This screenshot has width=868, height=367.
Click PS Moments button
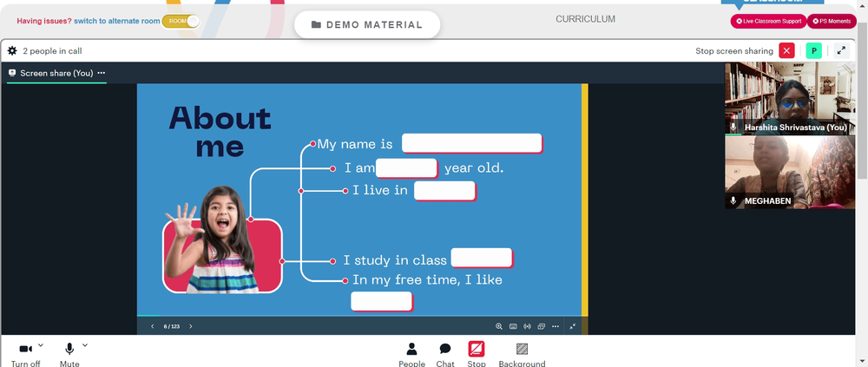point(832,21)
